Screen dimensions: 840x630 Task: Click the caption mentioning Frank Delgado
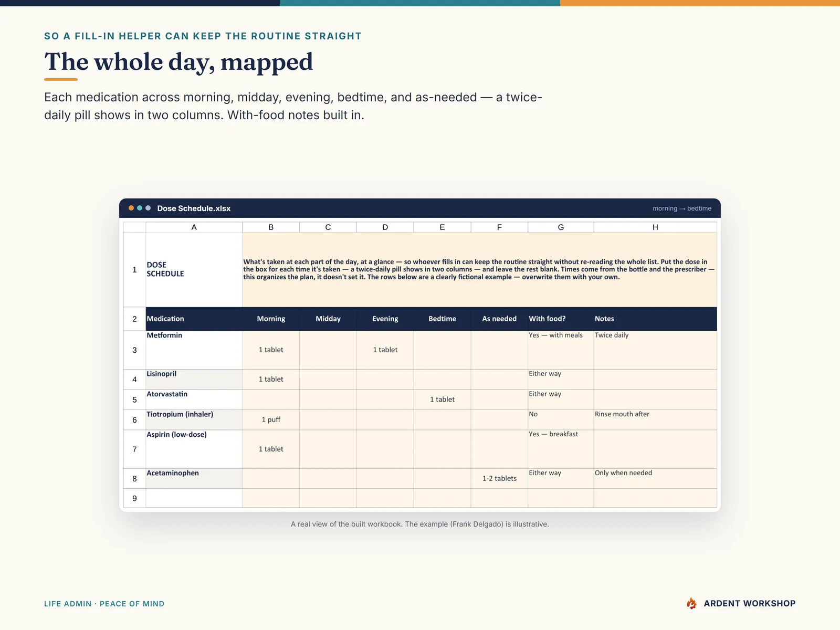(x=420, y=524)
